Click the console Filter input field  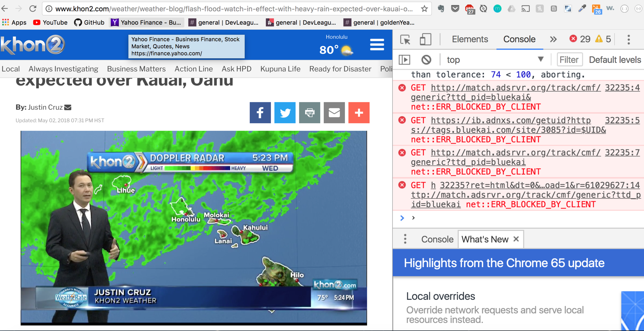pyautogui.click(x=569, y=60)
